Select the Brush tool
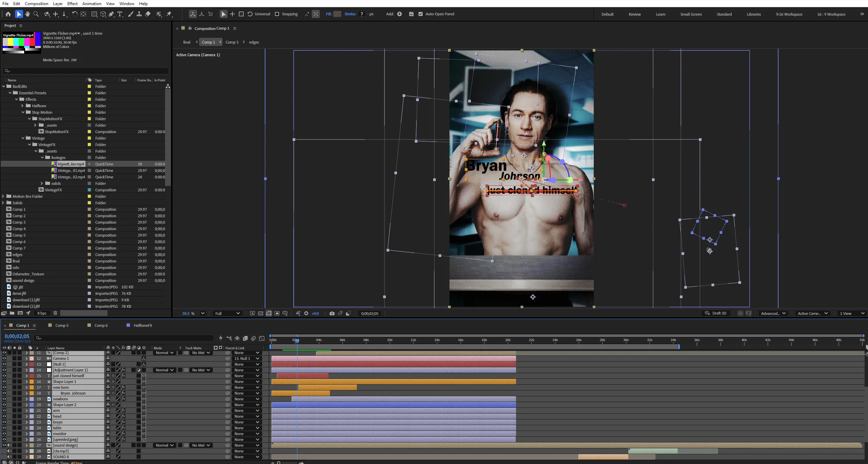 [x=130, y=14]
